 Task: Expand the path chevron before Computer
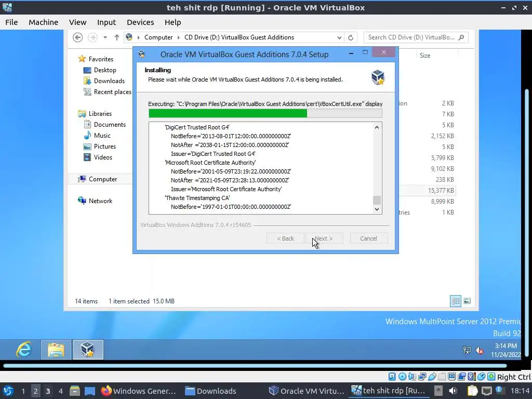pyautogui.click(x=138, y=37)
